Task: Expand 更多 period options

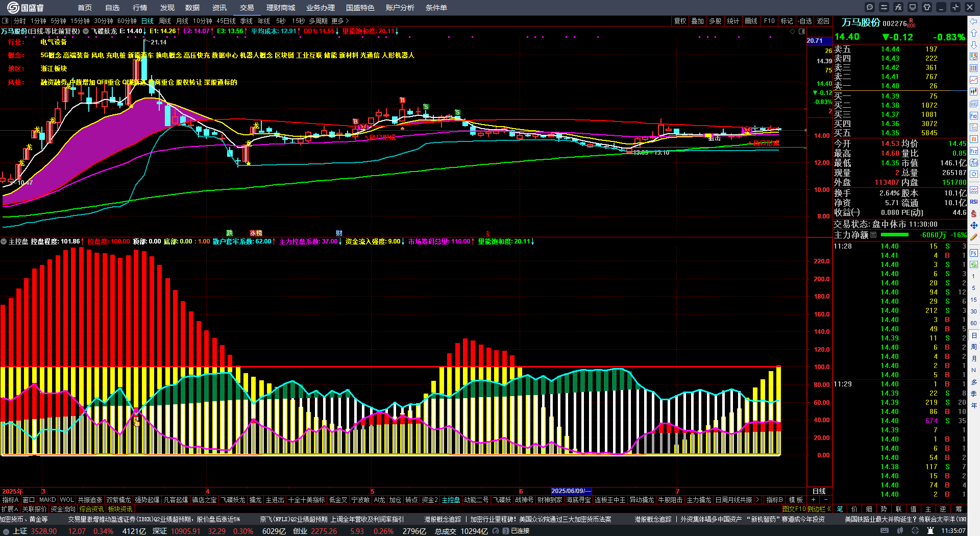Action: click(x=340, y=21)
